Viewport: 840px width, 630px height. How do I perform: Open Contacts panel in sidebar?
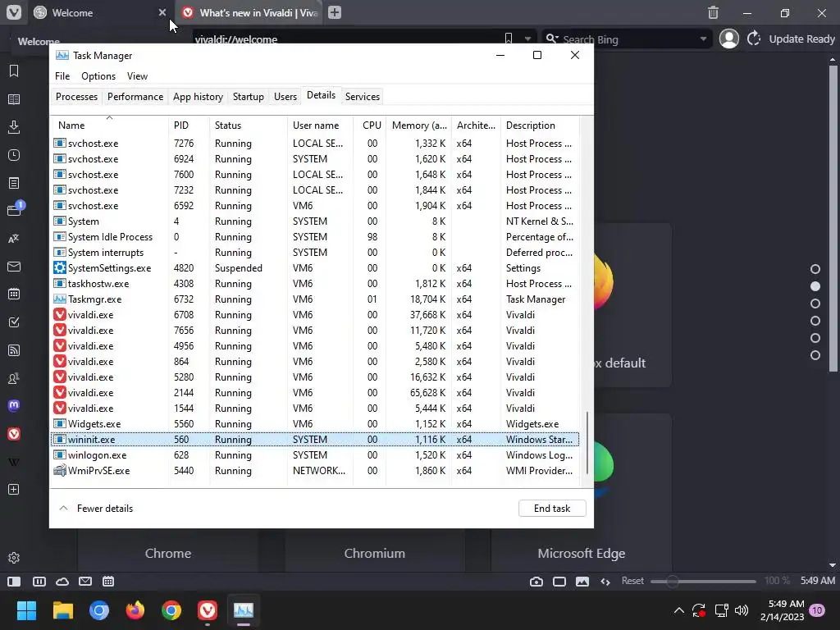pos(14,378)
